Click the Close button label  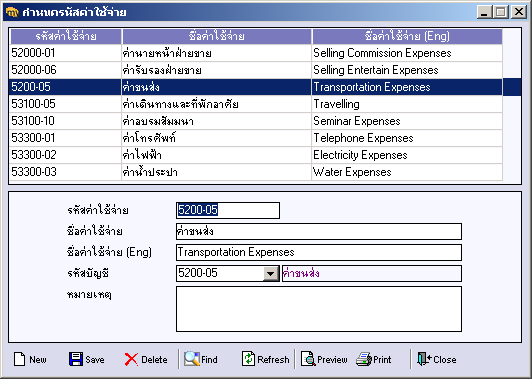click(445, 360)
